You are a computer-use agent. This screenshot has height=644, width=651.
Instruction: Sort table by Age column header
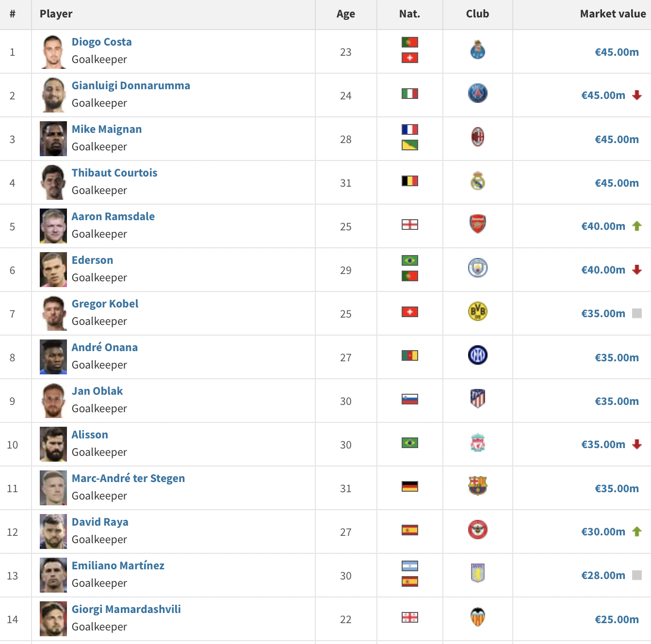[x=345, y=14]
